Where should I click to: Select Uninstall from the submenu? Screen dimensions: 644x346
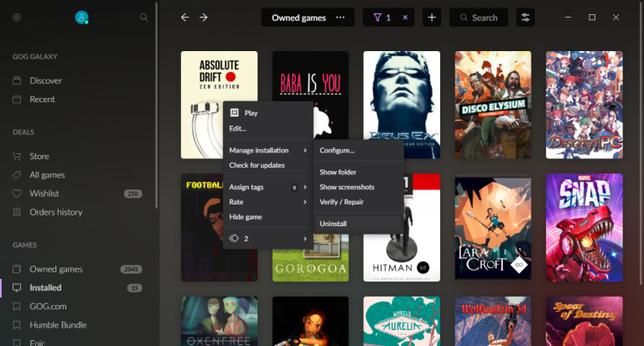[333, 224]
